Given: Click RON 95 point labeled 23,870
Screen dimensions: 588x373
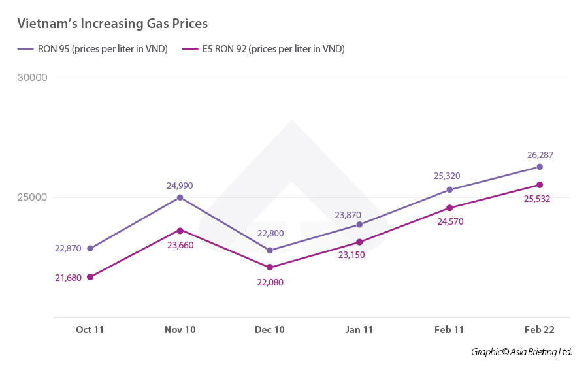Looking at the screenshot, I should click(x=360, y=225).
